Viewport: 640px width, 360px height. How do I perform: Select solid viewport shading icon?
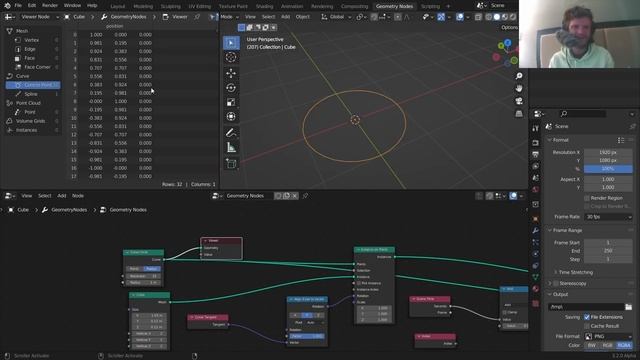pos(497,17)
